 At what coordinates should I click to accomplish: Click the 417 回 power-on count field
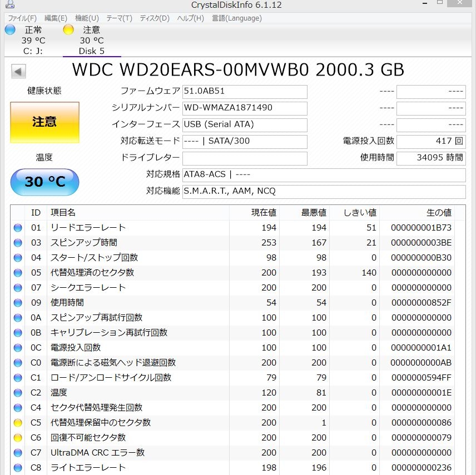pyautogui.click(x=431, y=142)
